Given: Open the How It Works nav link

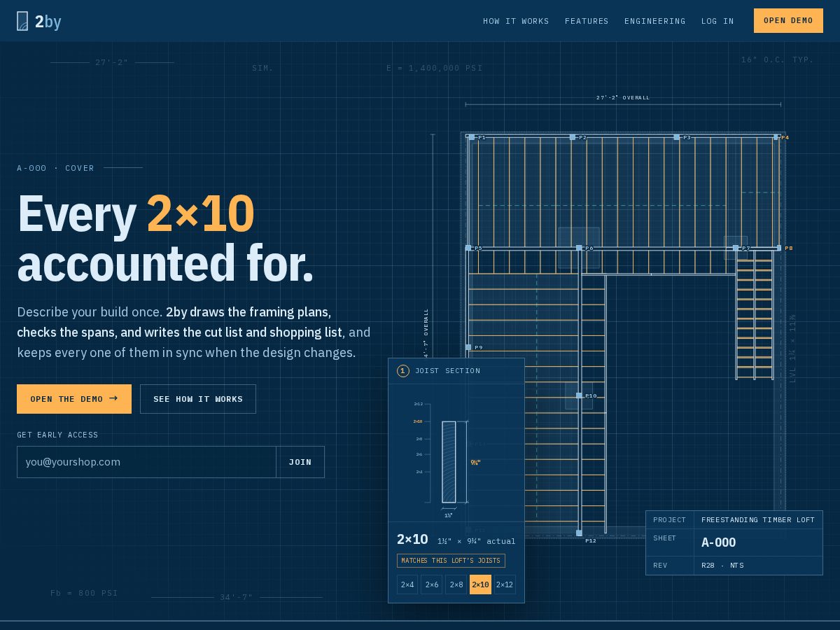Looking at the screenshot, I should (516, 21).
